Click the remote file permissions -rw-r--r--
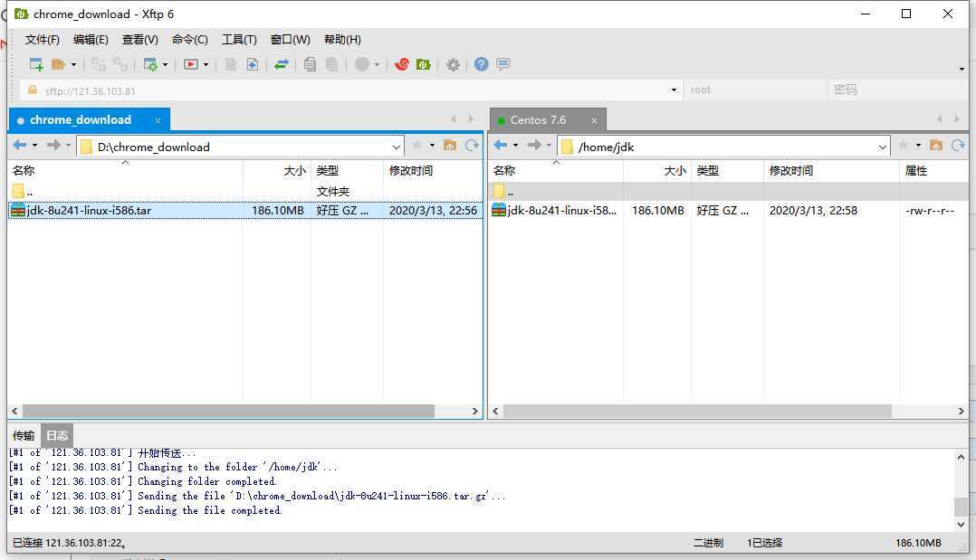Viewport: 976px width, 560px height. tap(929, 210)
